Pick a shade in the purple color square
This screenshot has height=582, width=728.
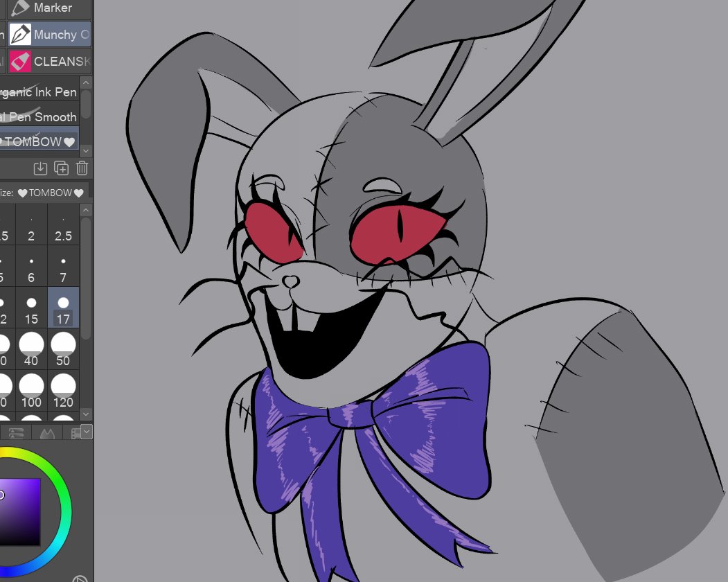(x=20, y=511)
